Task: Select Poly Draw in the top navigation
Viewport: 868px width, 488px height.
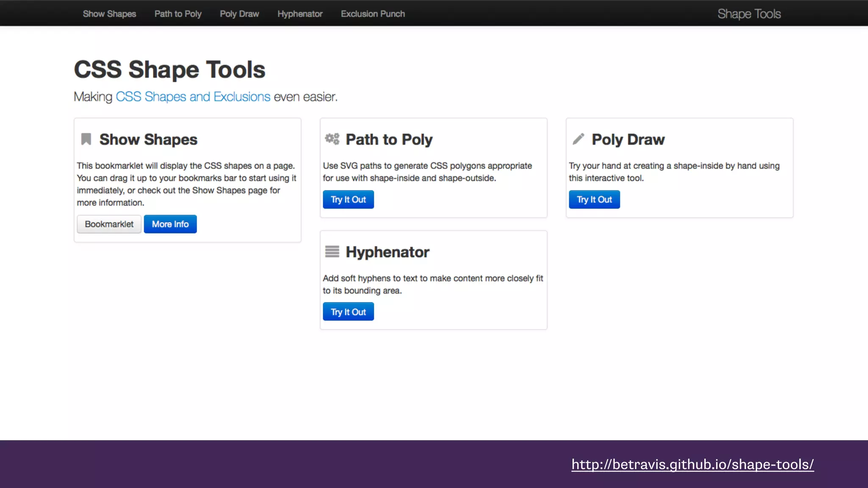Action: tap(239, 14)
